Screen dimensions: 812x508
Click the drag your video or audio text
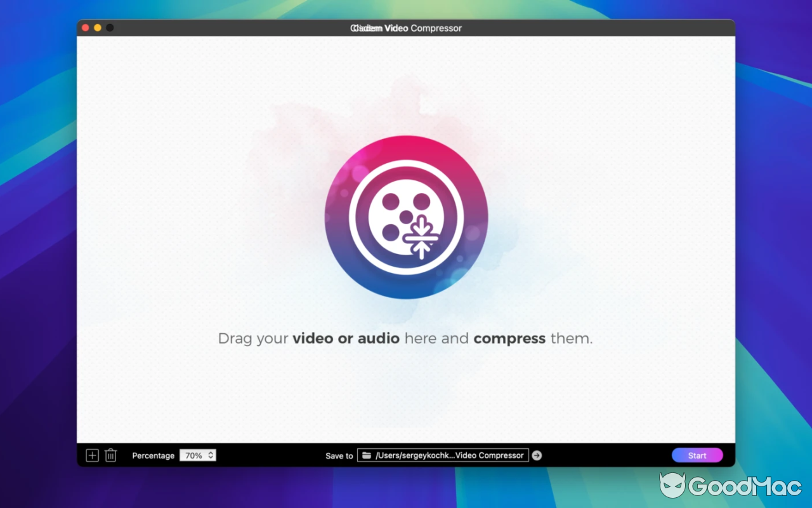(406, 338)
